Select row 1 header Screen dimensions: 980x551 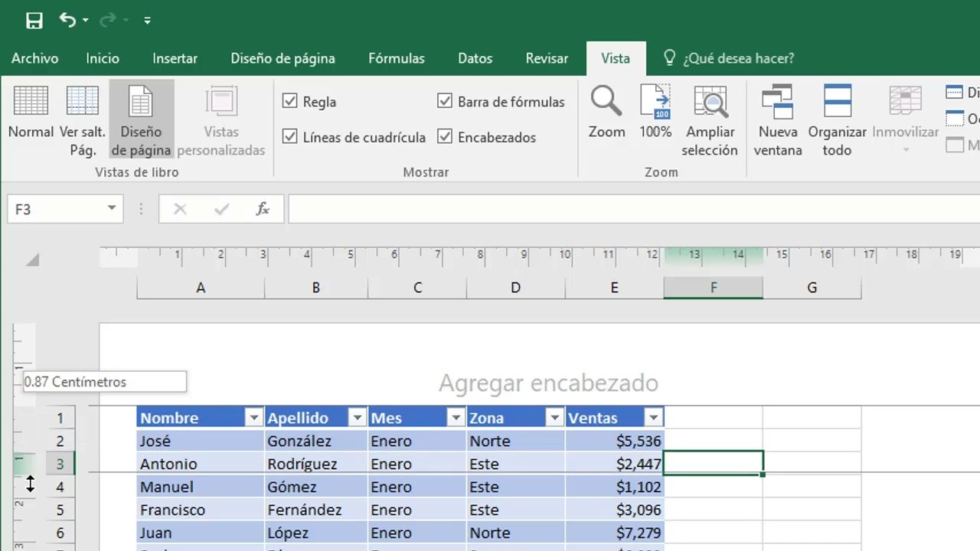point(60,418)
